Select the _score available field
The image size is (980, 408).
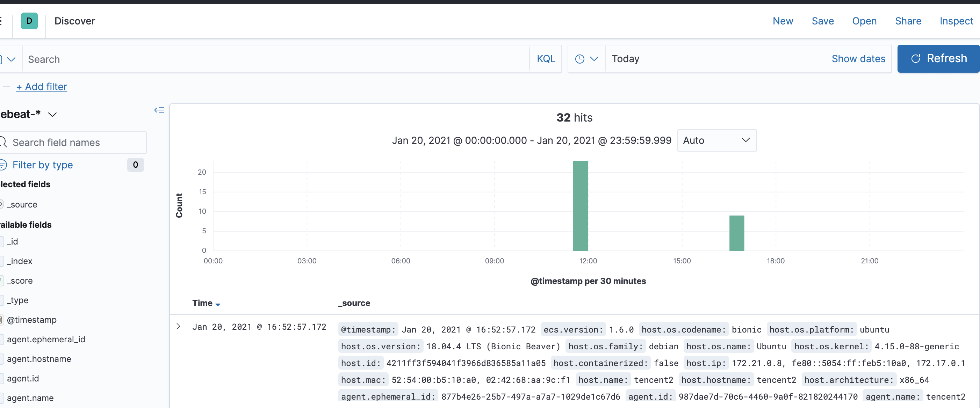point(20,280)
